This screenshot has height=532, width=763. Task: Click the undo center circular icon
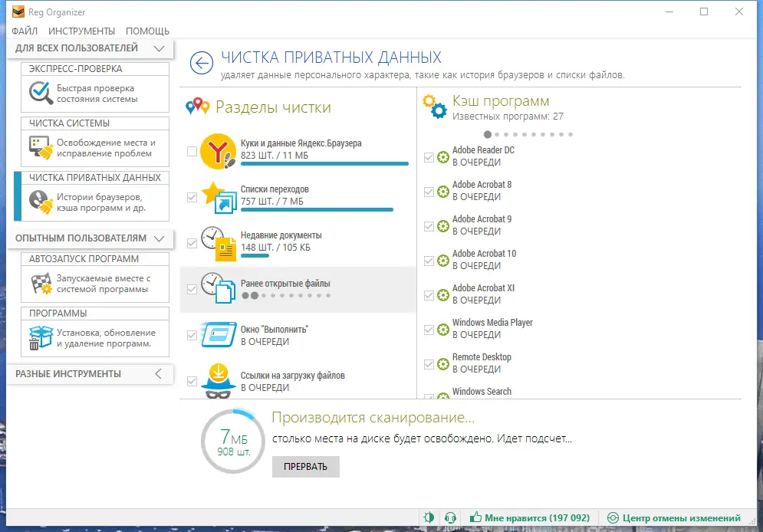(613, 518)
